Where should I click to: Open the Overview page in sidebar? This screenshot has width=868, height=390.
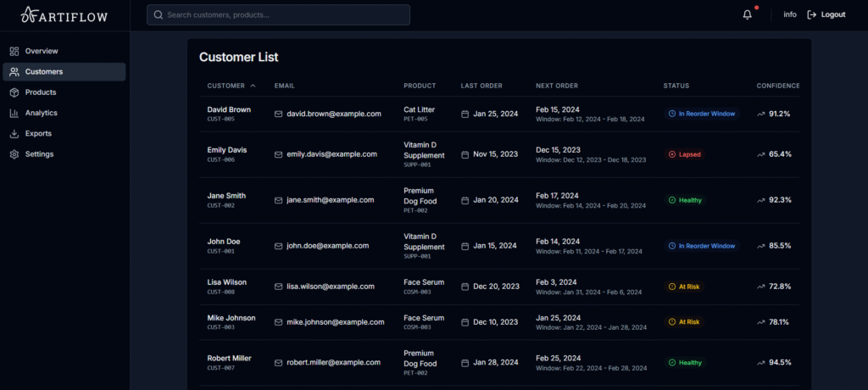click(x=41, y=51)
